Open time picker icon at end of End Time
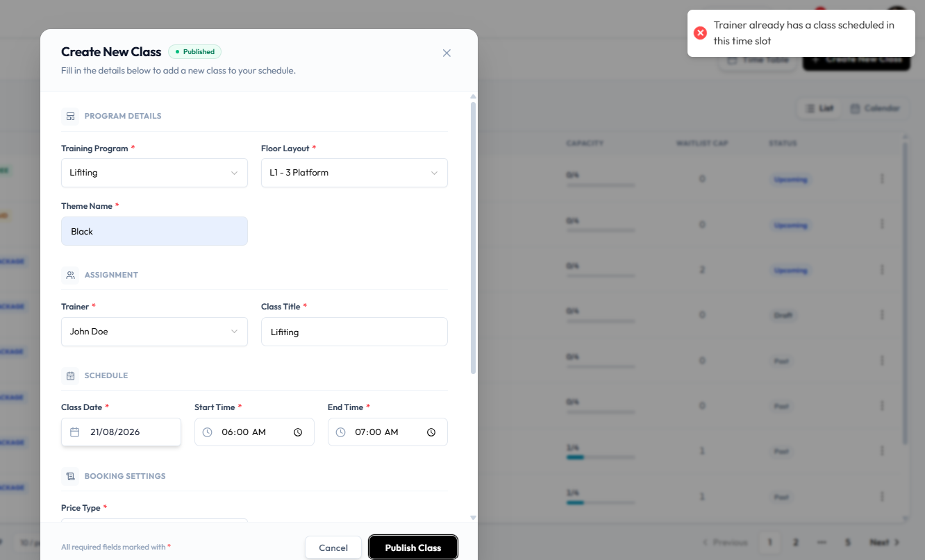 (x=431, y=432)
